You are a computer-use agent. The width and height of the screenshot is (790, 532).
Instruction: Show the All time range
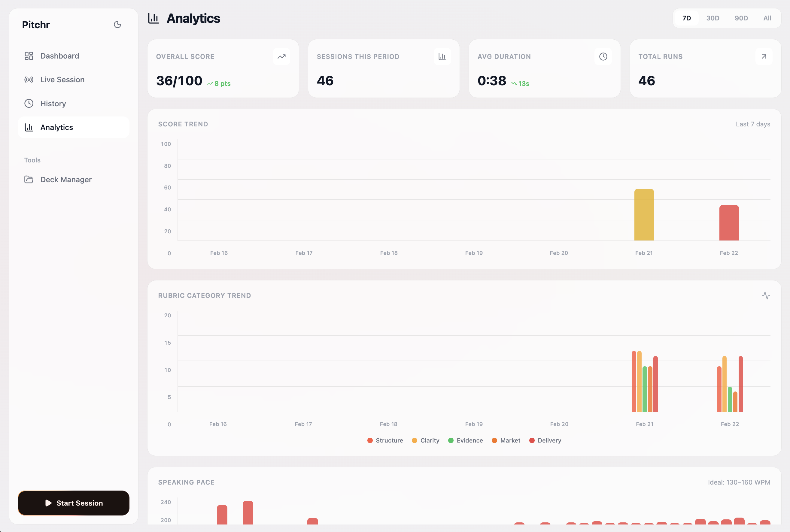click(767, 18)
